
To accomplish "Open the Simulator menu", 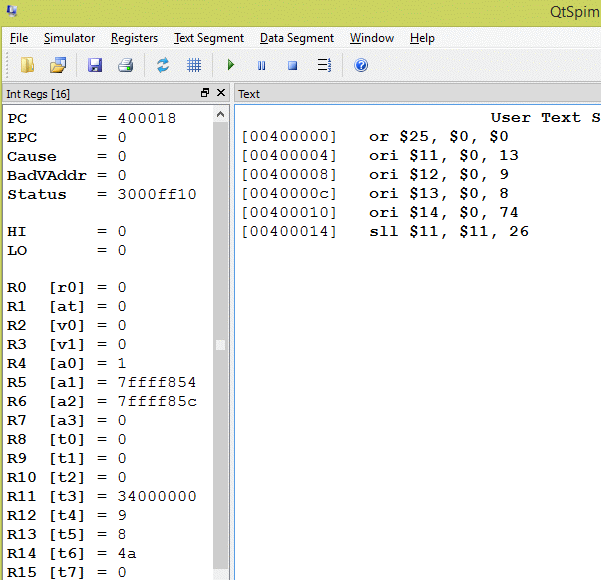I will tap(69, 38).
